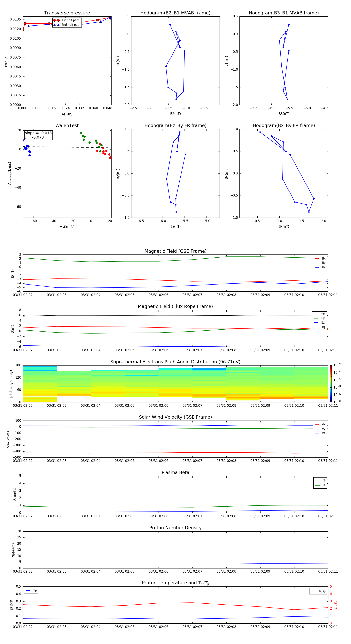This screenshot has height=644, width=351.
Task: Select the '1st half path' legend entry
Action: click(x=67, y=20)
